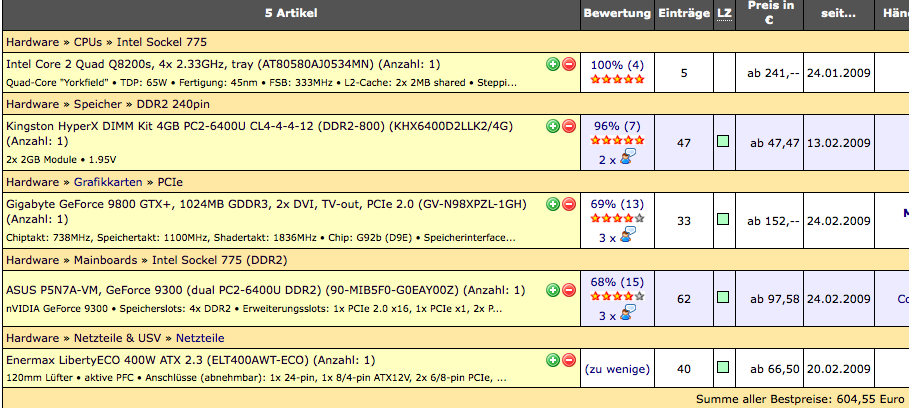Open Kingston HyperX DIMM Kit 4GB product title

(260, 133)
